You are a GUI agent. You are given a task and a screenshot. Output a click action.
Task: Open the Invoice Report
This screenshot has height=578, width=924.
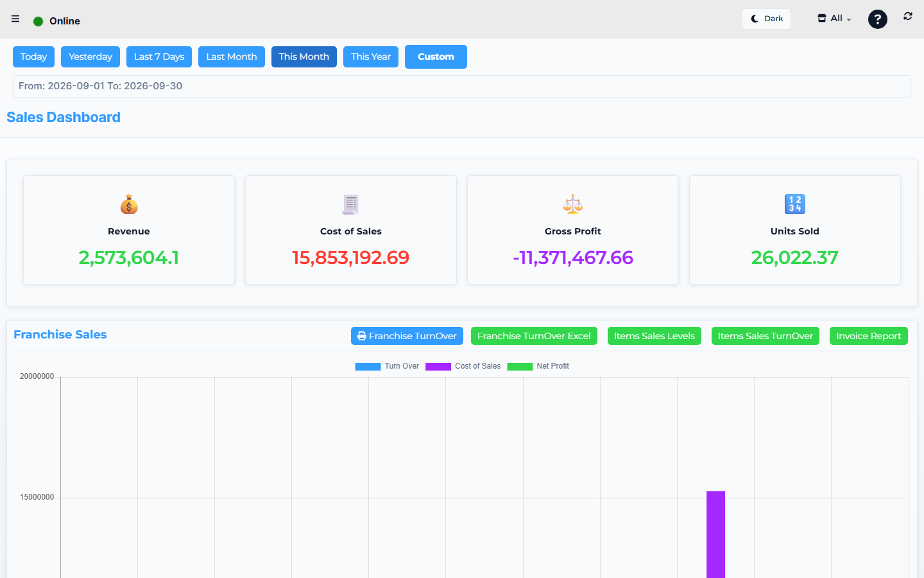pyautogui.click(x=869, y=336)
